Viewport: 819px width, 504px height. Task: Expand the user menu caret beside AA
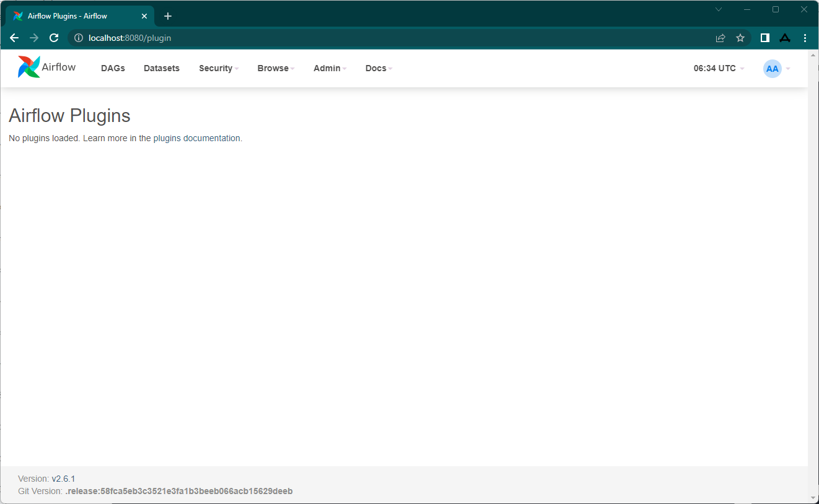(788, 69)
